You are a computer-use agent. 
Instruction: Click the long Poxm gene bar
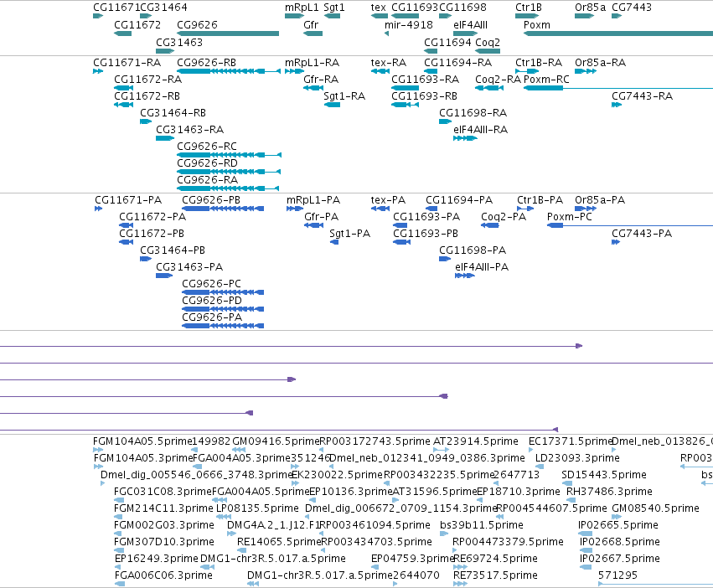point(618,34)
